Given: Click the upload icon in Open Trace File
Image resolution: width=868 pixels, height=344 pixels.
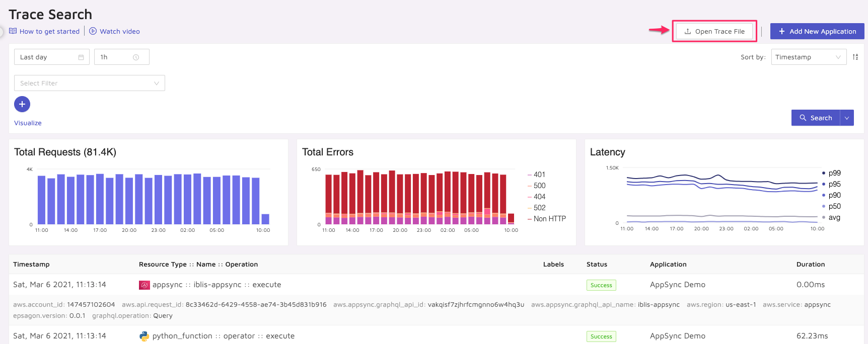Looking at the screenshot, I should pos(688,31).
